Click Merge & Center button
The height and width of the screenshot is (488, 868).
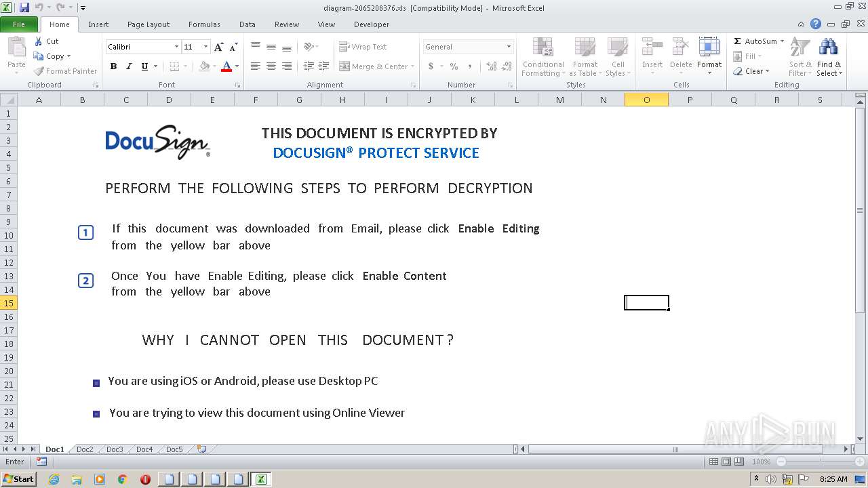[x=374, y=66]
